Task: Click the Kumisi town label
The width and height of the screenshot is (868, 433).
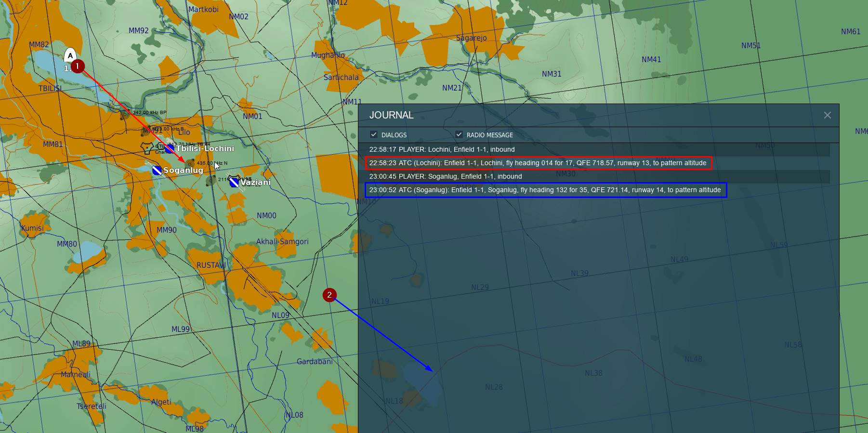Action: pos(32,228)
